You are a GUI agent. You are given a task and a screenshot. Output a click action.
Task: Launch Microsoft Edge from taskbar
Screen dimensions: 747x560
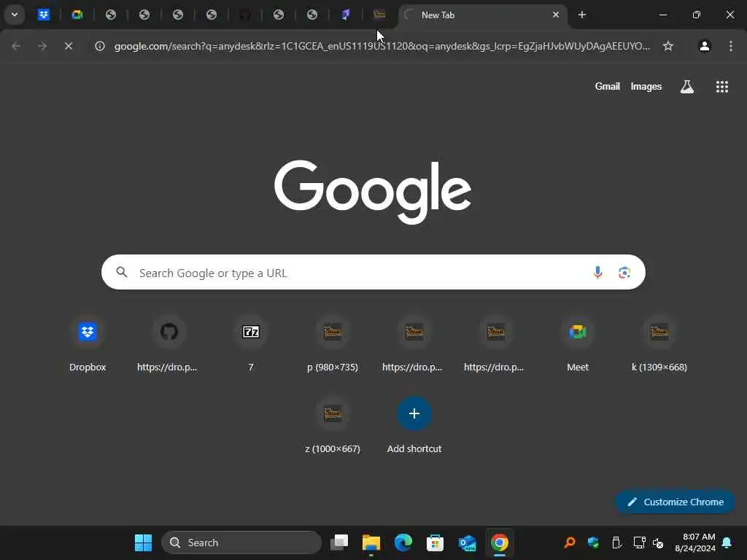point(403,542)
